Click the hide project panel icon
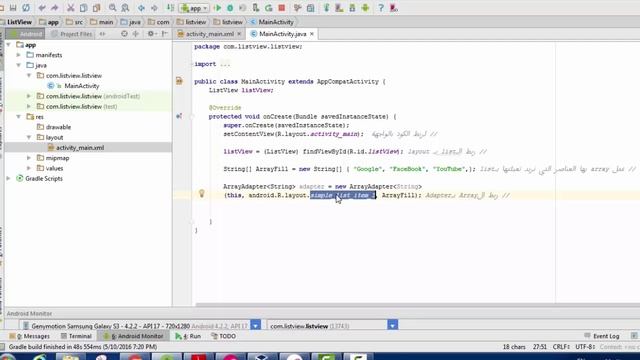This screenshot has width=640, height=360. pyautogui.click(x=164, y=34)
